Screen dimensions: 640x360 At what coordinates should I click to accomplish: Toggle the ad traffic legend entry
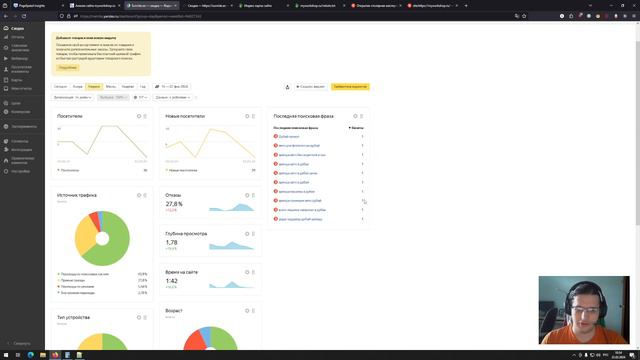coord(76,287)
